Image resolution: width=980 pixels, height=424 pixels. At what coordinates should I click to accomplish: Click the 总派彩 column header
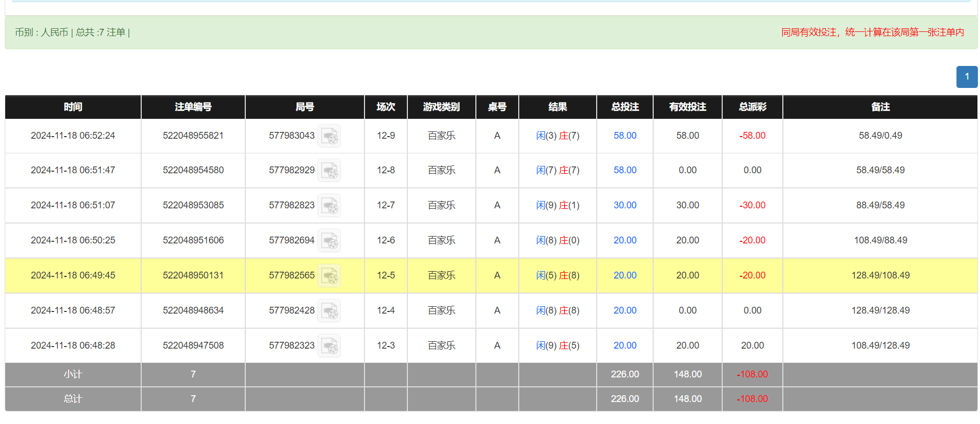[752, 107]
